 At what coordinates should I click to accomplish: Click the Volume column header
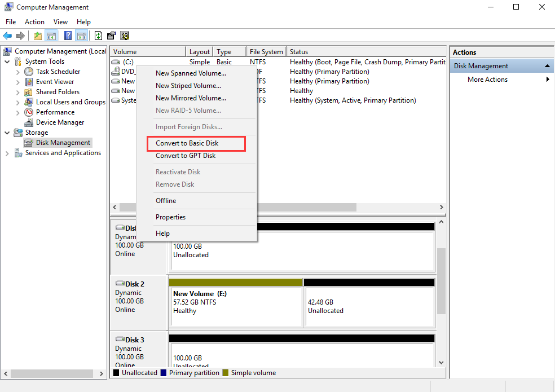(148, 52)
